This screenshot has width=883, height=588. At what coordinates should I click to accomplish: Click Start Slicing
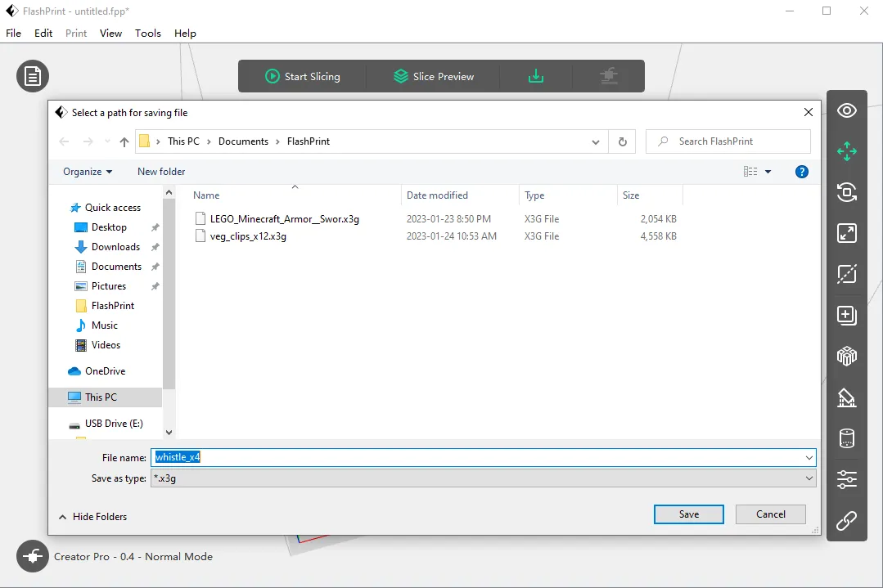(303, 76)
